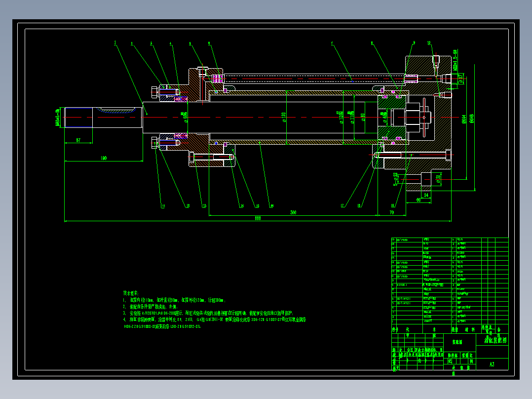Click the 油缸装配图 drawing title

pyautogui.click(x=495, y=340)
